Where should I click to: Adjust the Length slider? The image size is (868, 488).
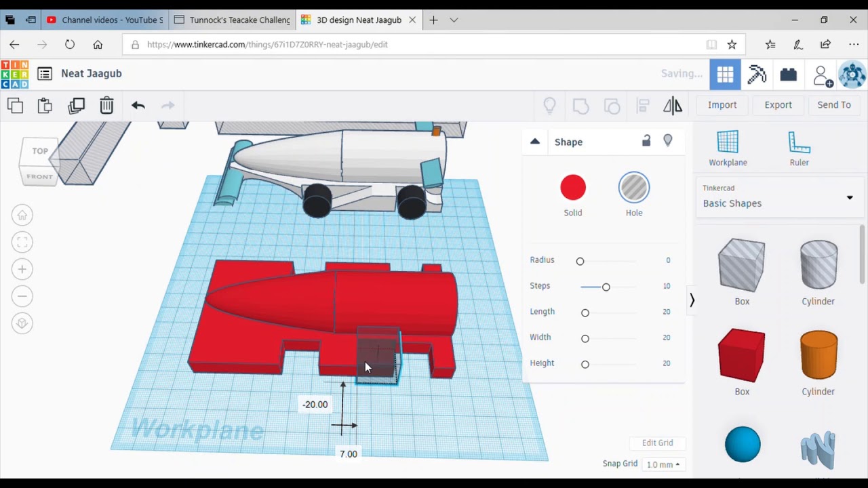click(607, 312)
